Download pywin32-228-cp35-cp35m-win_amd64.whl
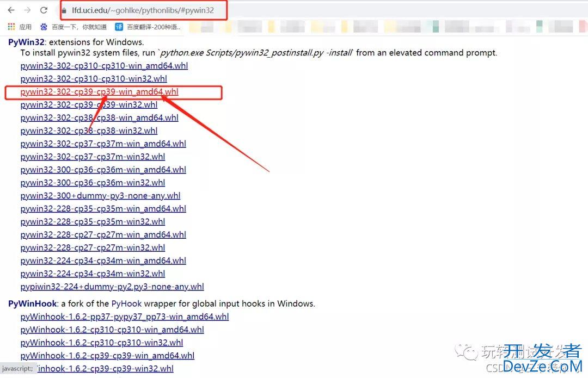Viewport: 588px width, 378px height. point(103,209)
